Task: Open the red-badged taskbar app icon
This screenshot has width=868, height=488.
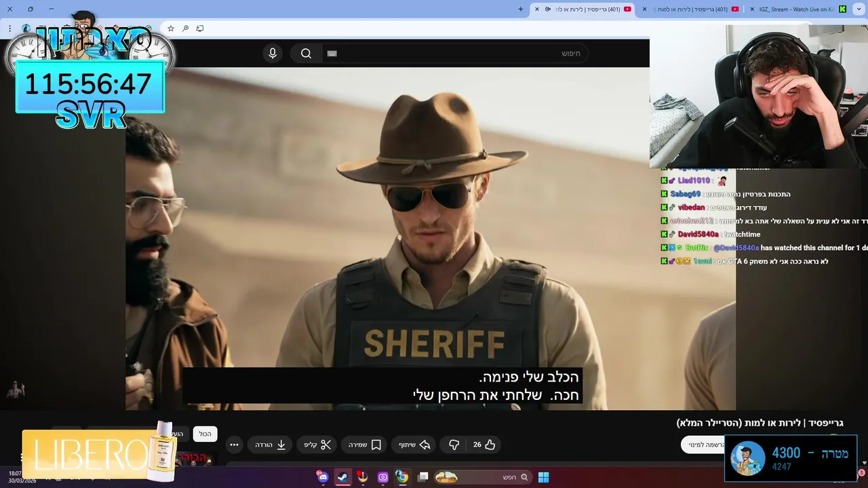Action: (x=363, y=477)
